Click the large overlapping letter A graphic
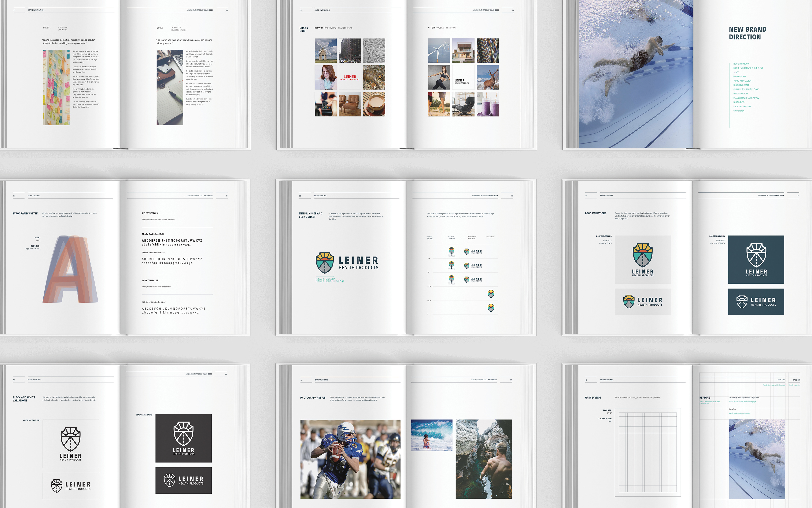This screenshot has width=812, height=508. click(x=70, y=269)
